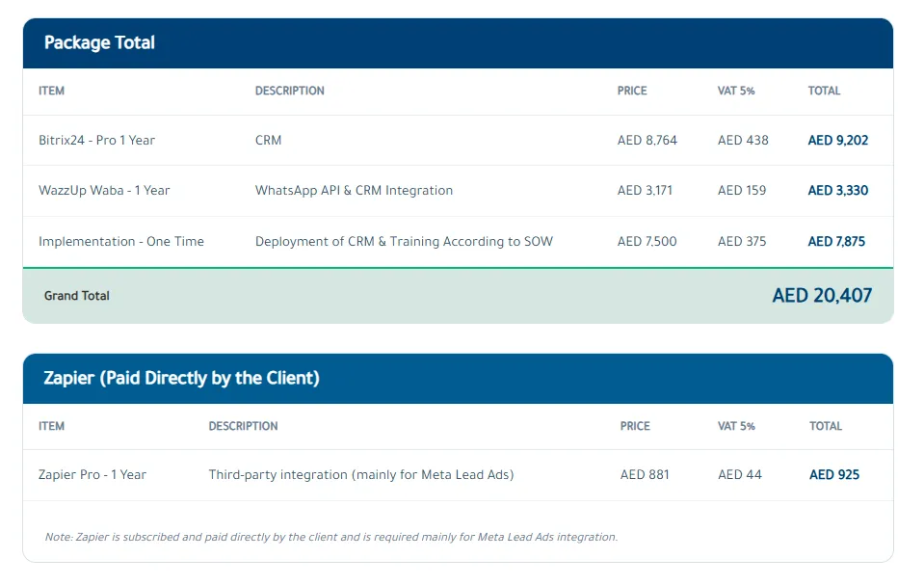Screen dimensions: 924x585
Task: Select the 'WazzUp Waba - 1 Year' item
Action: [x=104, y=191]
